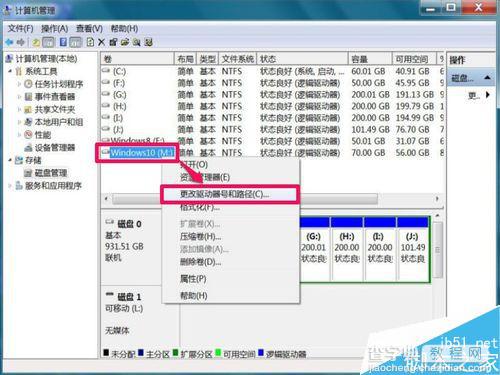This screenshot has width=500, height=375.
Task: Open the 更... more actions submenu arrow
Action: coord(488,95)
